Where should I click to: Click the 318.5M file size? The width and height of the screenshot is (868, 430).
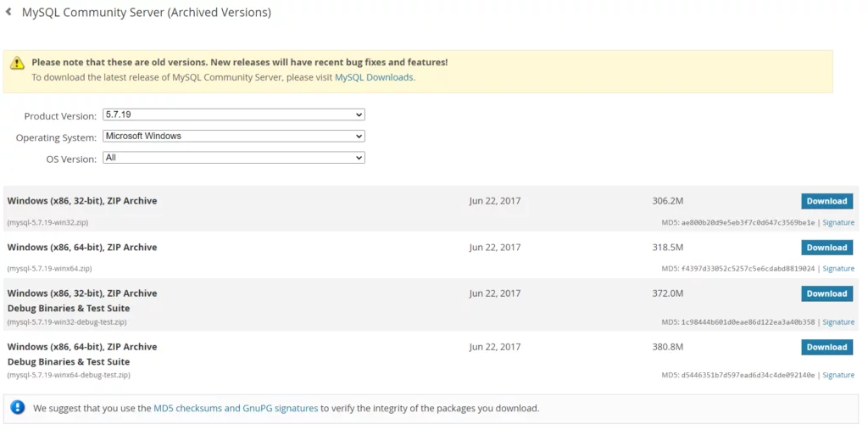pos(668,247)
